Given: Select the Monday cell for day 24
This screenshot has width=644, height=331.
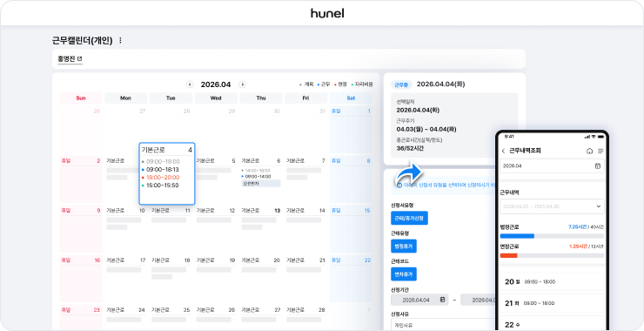Looking at the screenshot, I should click(125, 317).
